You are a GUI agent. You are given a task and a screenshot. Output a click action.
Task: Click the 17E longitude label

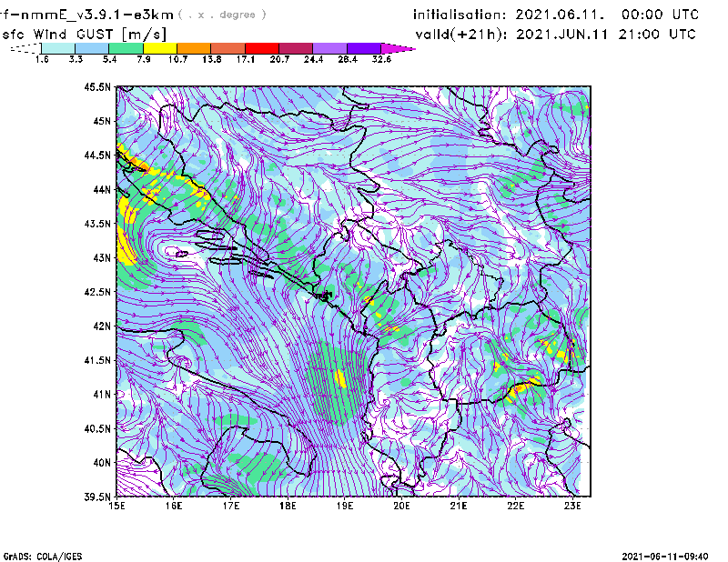click(x=231, y=506)
